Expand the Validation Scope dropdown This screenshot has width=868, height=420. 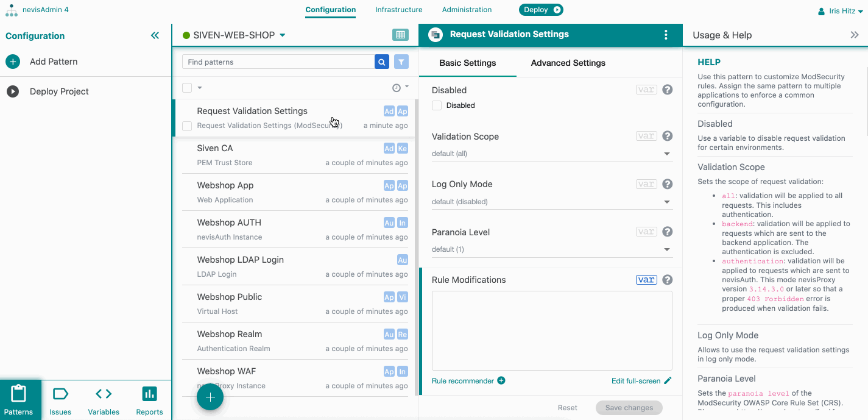[x=551, y=154]
